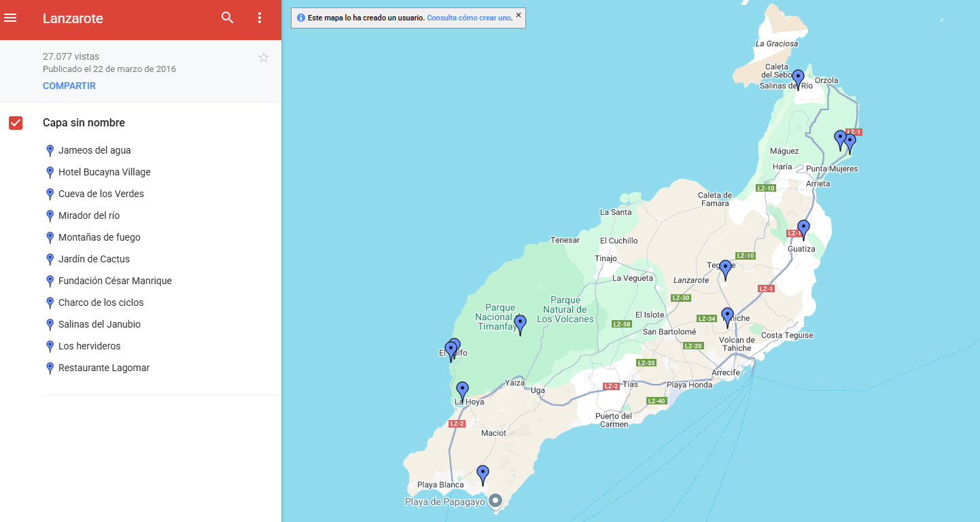Image resolution: width=980 pixels, height=522 pixels.
Task: Click the pin icon beside Hotel Bucayna Village
Action: (x=50, y=172)
